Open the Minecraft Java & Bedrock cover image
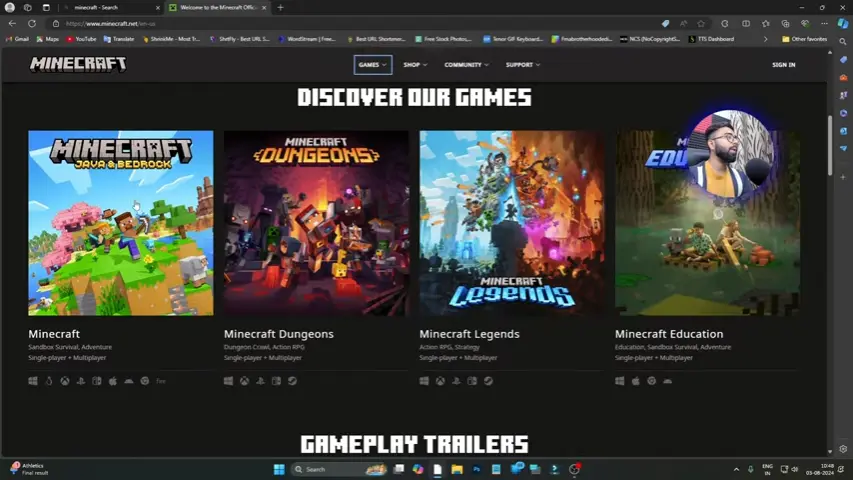 (121, 223)
